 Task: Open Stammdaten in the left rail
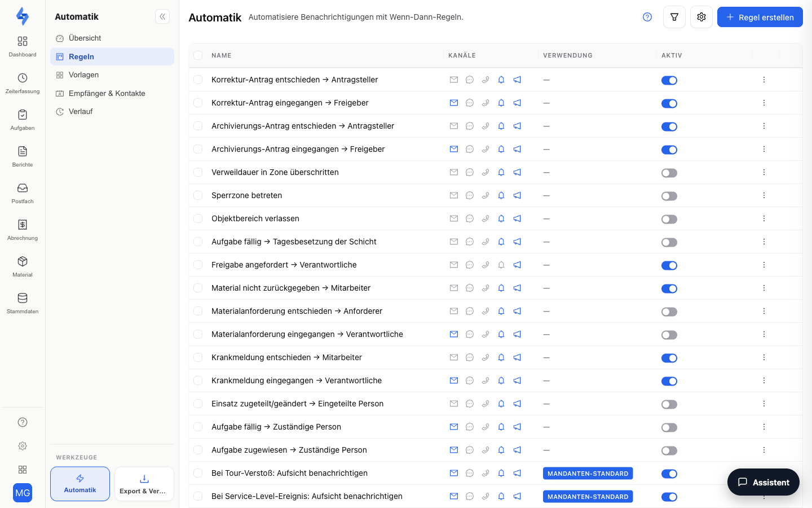[x=23, y=303]
